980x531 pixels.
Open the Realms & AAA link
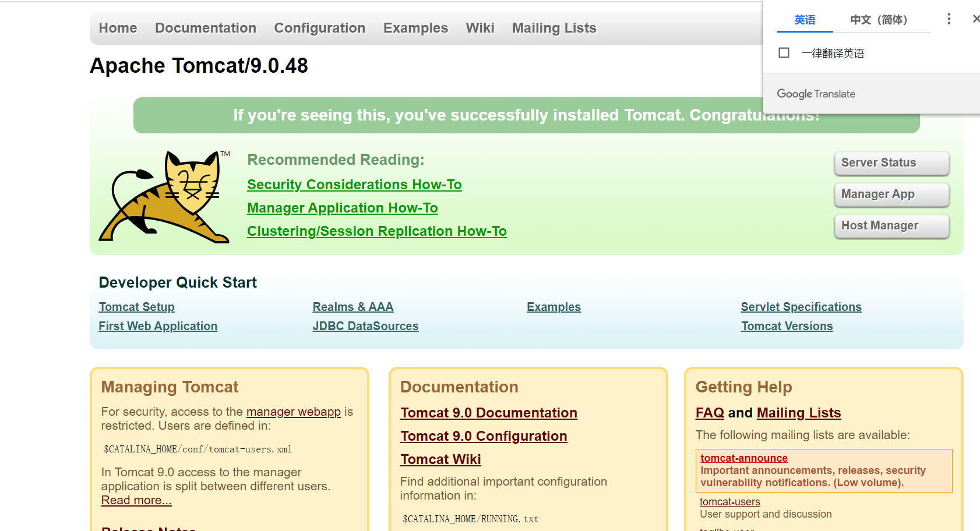(353, 307)
